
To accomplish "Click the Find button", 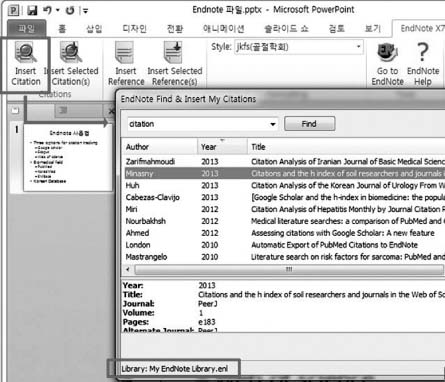I will click(310, 124).
